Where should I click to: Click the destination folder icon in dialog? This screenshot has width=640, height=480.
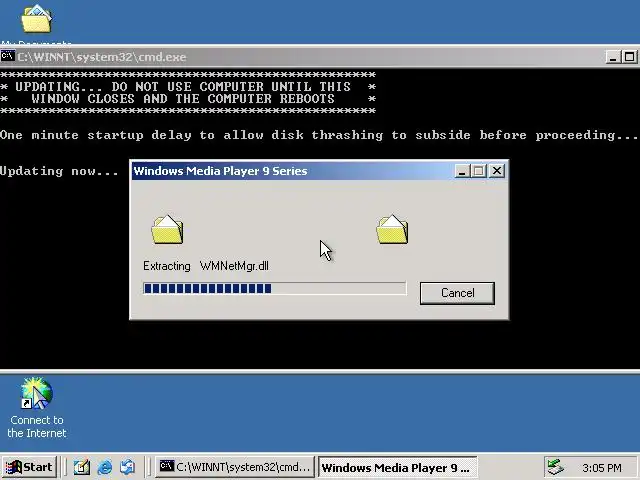(x=392, y=229)
